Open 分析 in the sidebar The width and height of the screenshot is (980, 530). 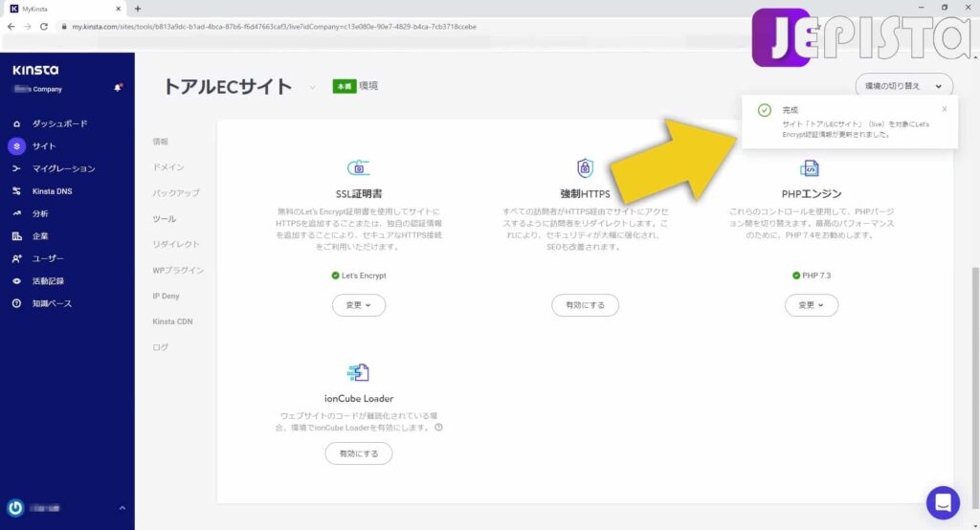[40, 213]
